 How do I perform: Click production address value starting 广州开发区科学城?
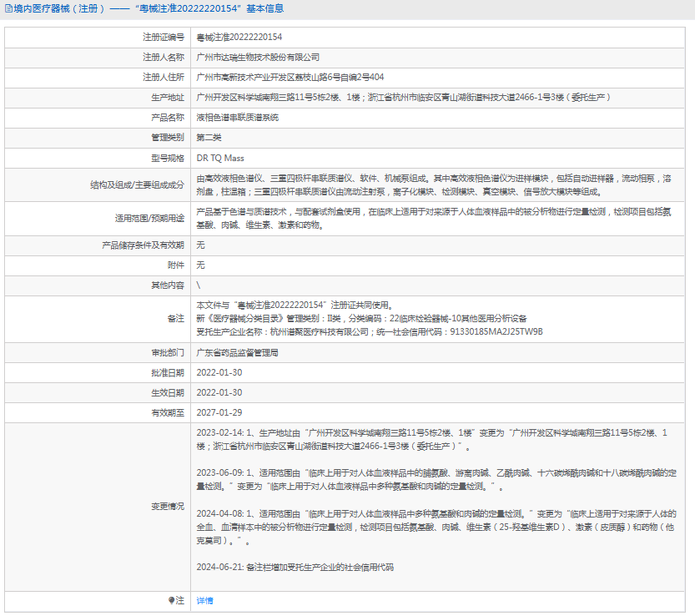403,97
